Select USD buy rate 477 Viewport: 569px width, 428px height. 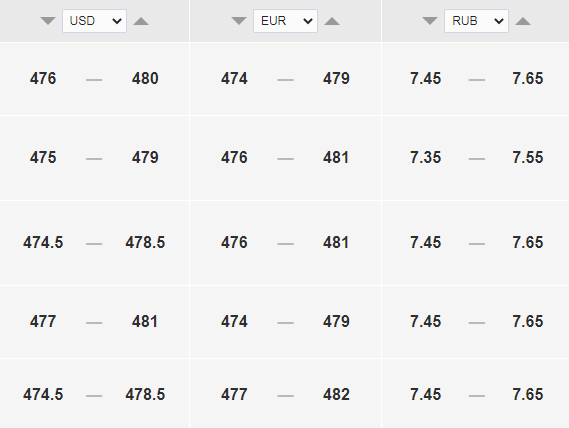tap(43, 321)
